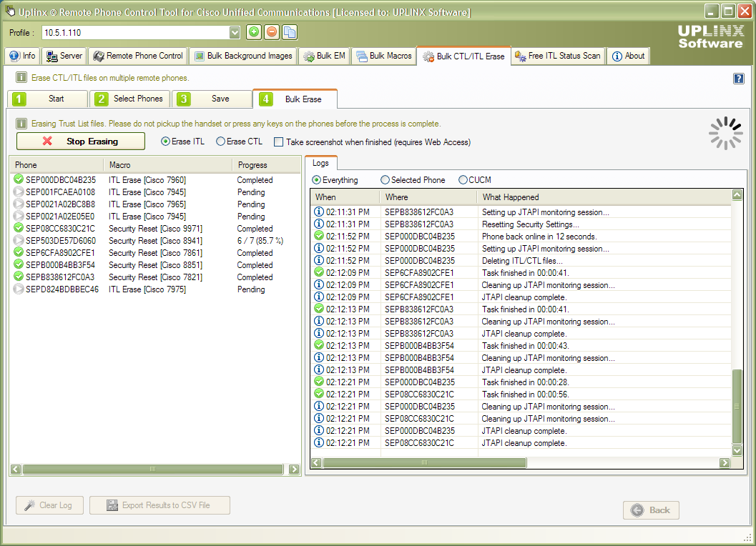
Task: Select phone SEP503DE57D060 in the list
Action: 57,240
